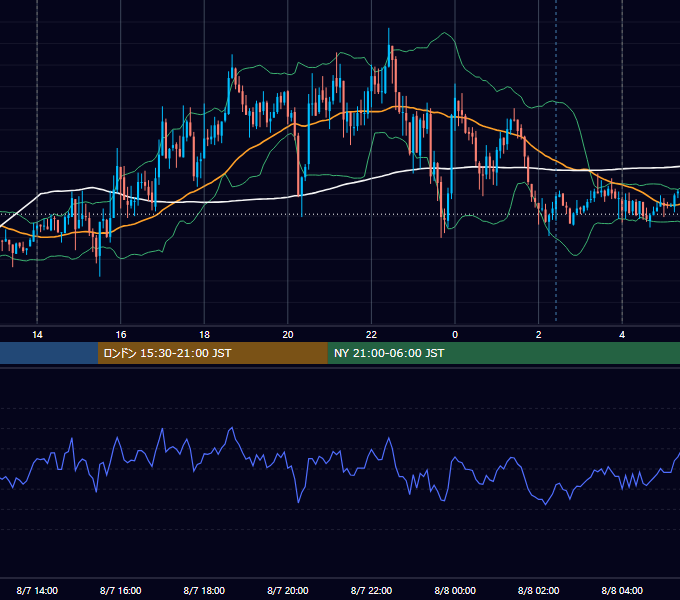Click the hour 20 axis label
This screenshot has height=600, width=680.
click(288, 335)
